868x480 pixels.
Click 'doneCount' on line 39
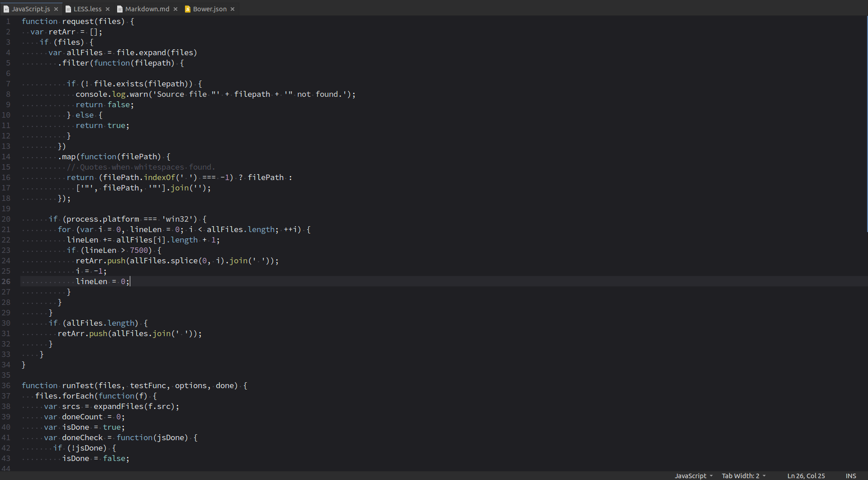tap(82, 417)
